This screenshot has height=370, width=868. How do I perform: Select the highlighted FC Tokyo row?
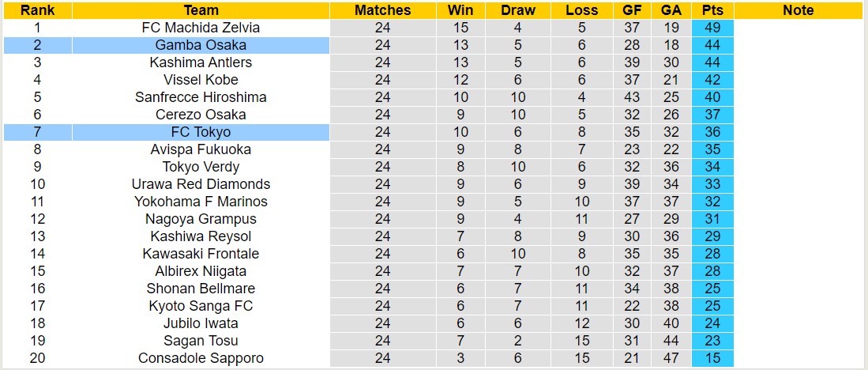[201, 132]
